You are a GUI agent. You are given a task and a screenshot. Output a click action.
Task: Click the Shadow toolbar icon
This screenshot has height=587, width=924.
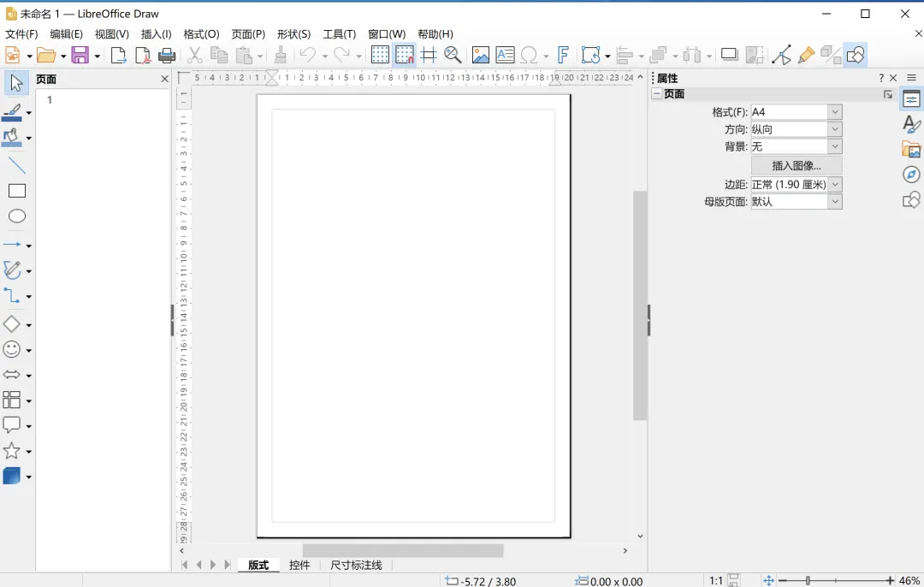[x=730, y=56]
